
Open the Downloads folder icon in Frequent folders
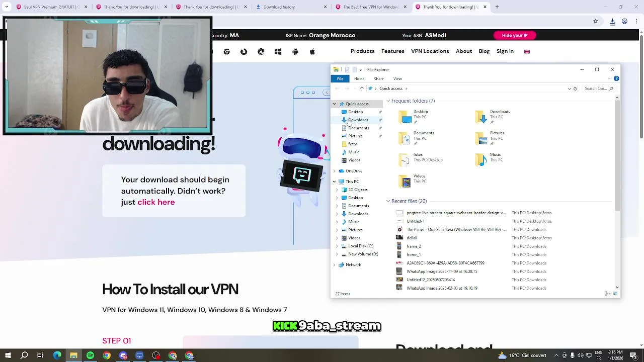(x=481, y=117)
